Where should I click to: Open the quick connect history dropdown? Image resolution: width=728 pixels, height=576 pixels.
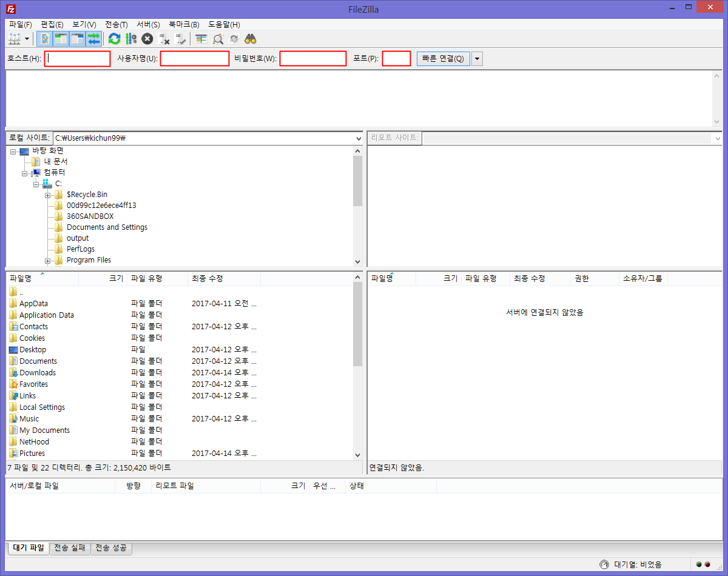pyautogui.click(x=477, y=59)
